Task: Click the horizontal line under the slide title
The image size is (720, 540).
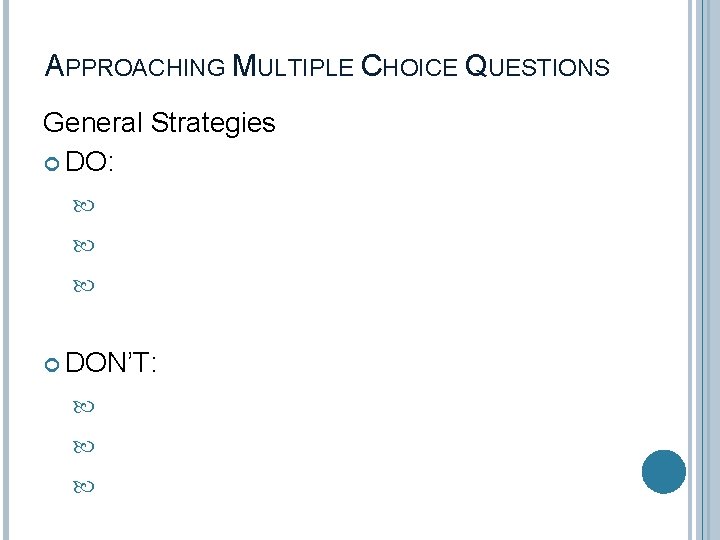Action: (360, 100)
